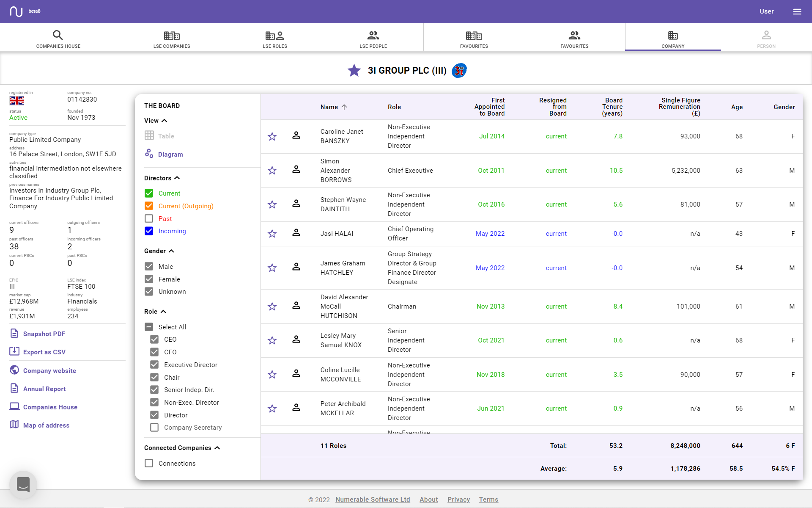Click the Numerable Software Ltd footer link

[x=373, y=500]
